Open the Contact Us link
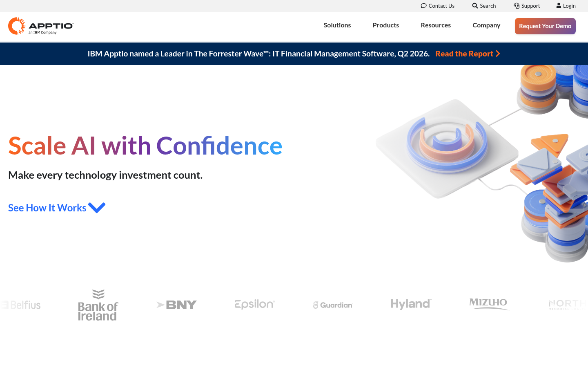The width and height of the screenshot is (588, 368). 441,6
